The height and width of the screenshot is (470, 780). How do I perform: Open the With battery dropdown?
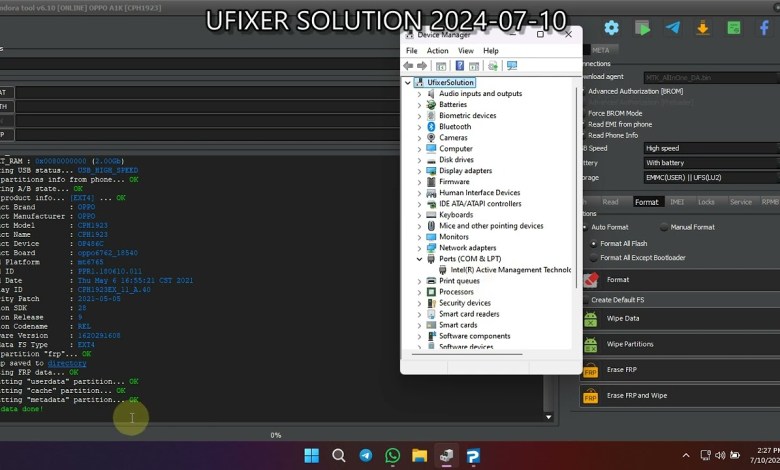[711, 163]
